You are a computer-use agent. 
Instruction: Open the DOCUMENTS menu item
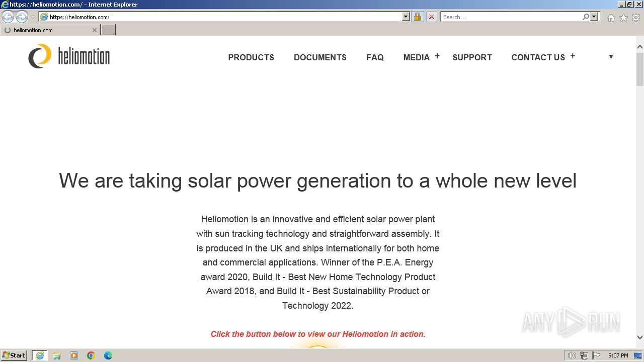(320, 57)
